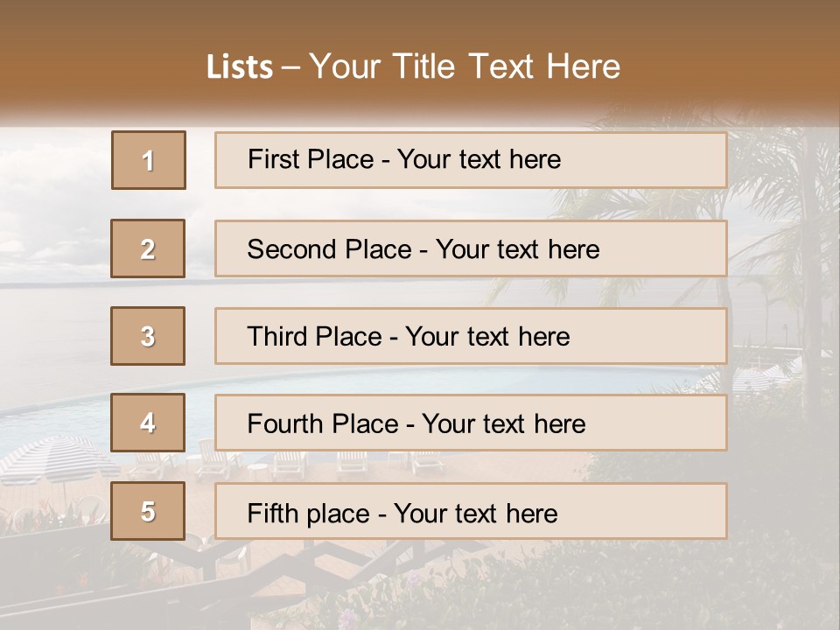Select the number 1 box
Viewport: 840px width, 630px height.
149,160
